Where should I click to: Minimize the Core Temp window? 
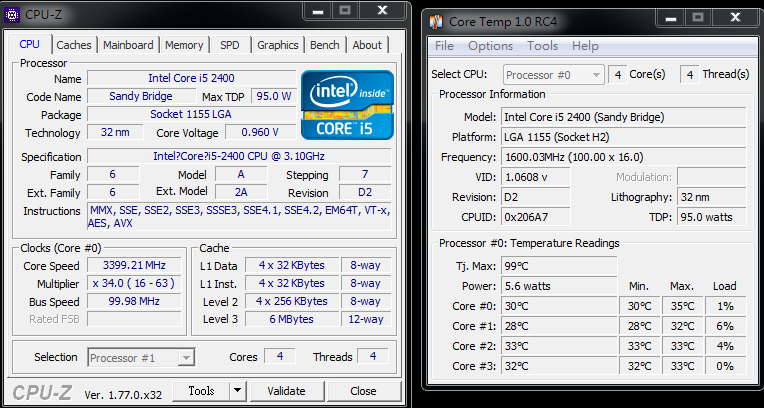(670, 18)
